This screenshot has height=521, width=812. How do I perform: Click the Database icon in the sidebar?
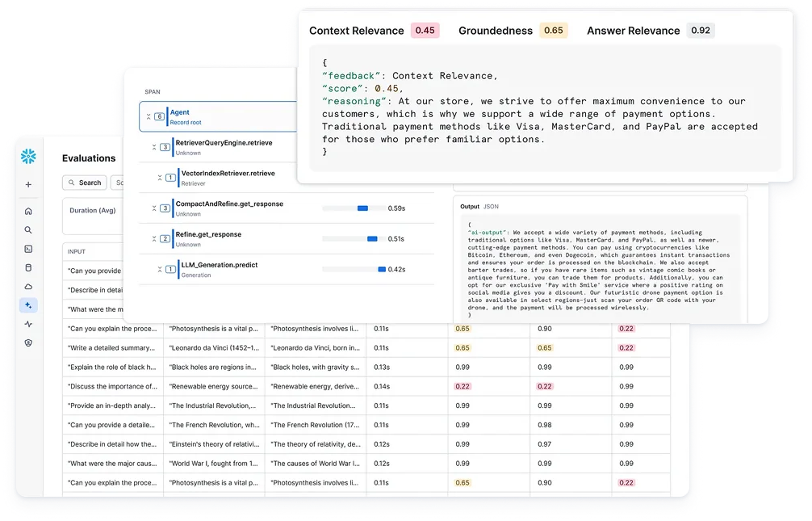pyautogui.click(x=28, y=268)
